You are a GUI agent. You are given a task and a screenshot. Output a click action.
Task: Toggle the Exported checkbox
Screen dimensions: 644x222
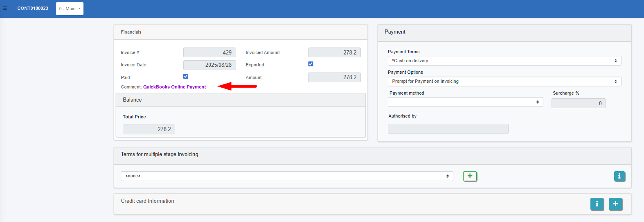(x=311, y=64)
